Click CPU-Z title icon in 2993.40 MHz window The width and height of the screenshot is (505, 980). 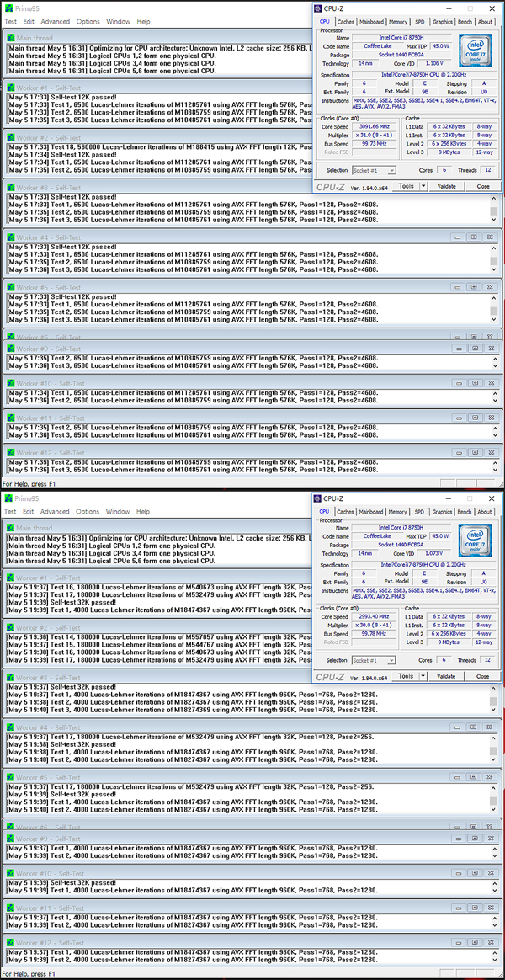coord(318,498)
